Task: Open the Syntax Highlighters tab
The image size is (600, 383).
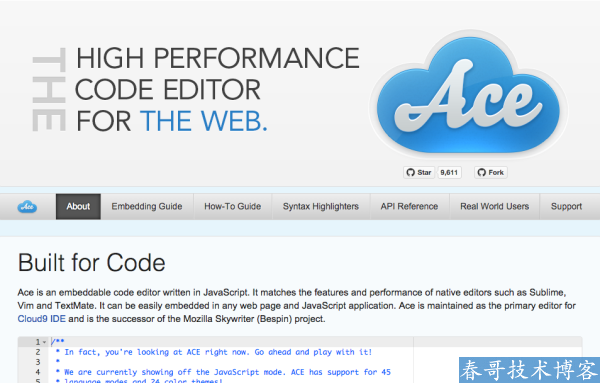Action: click(x=321, y=207)
